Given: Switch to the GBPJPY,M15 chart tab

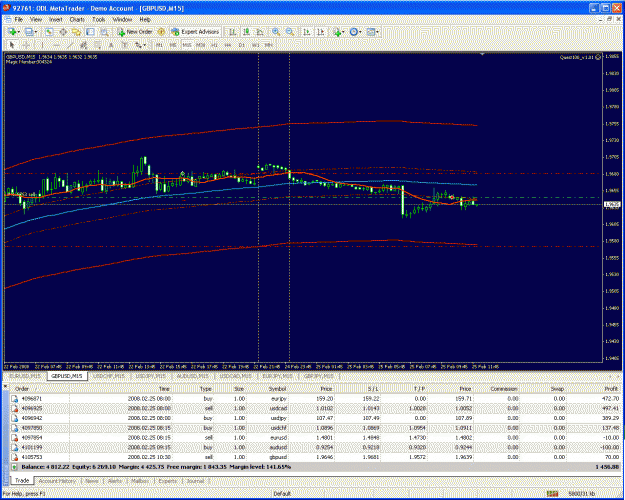Looking at the screenshot, I should (x=319, y=376).
